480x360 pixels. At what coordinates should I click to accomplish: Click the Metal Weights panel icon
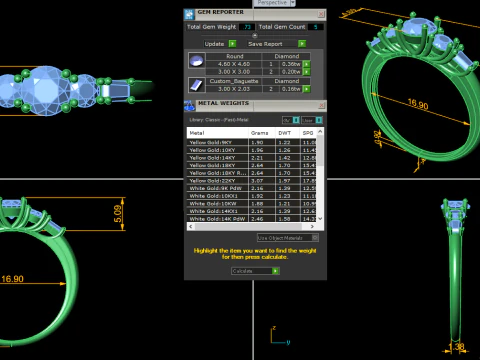coord(190,105)
